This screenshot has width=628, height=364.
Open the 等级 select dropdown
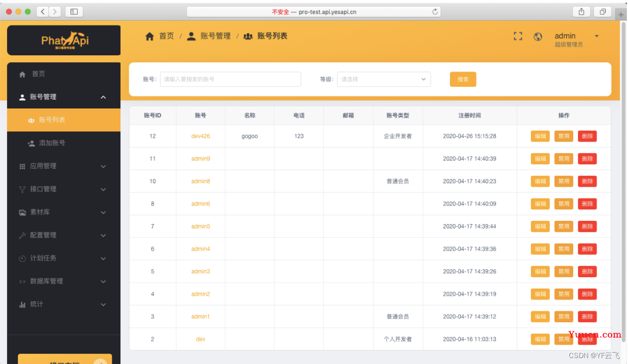coord(384,79)
